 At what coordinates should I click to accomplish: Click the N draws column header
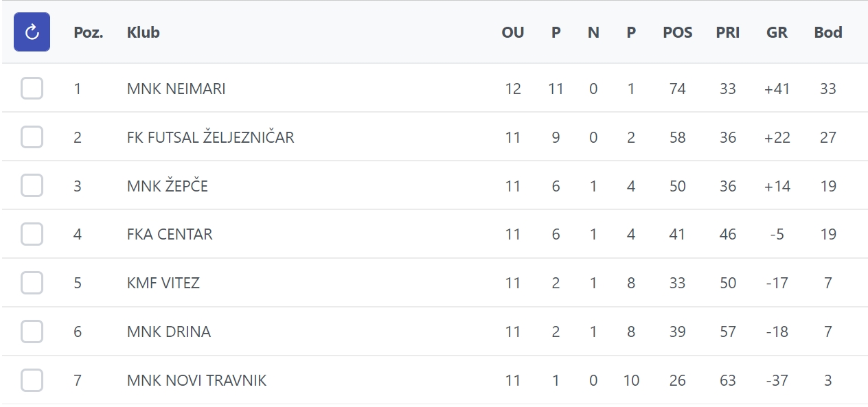(x=593, y=32)
